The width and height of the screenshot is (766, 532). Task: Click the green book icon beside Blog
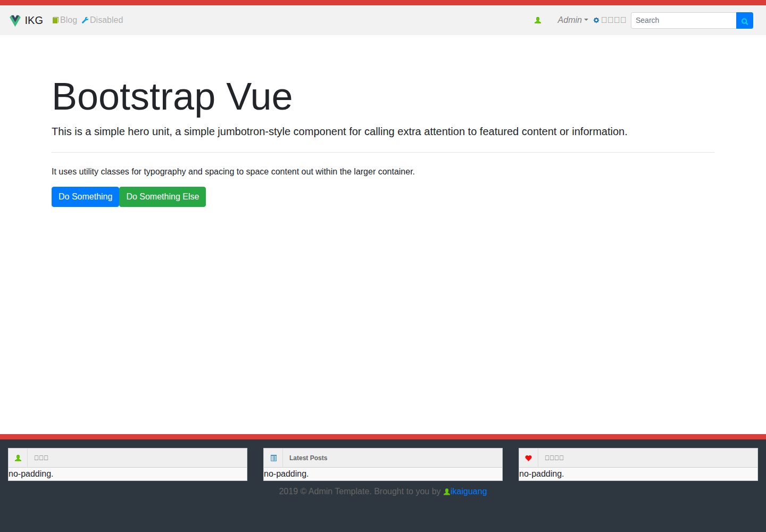click(55, 20)
